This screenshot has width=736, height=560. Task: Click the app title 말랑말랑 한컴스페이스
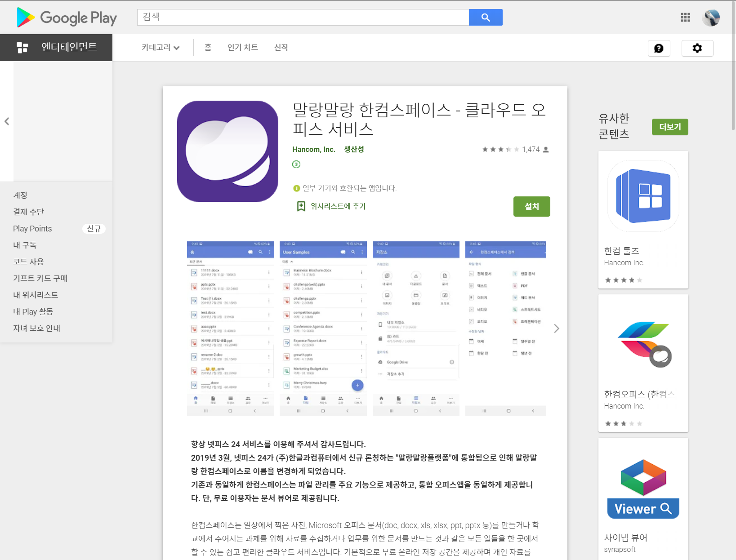[419, 119]
